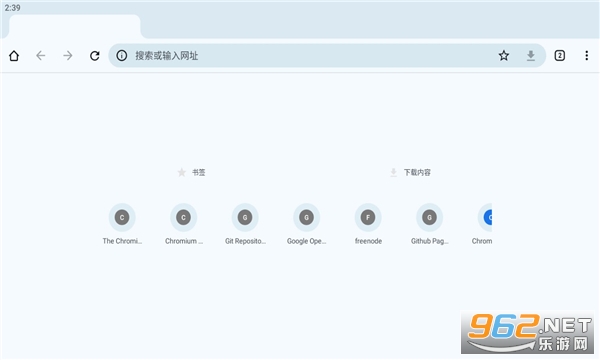
Task: Open the Git Reposito... tile
Action: 245,224
